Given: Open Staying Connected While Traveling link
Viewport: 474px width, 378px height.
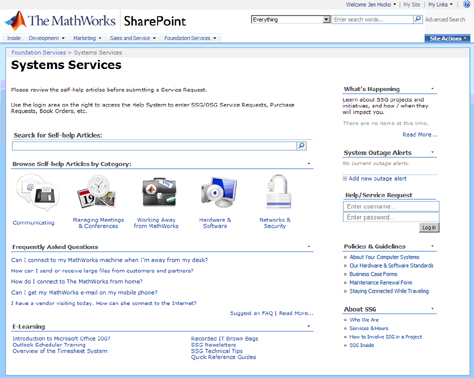Looking at the screenshot, I should (389, 291).
